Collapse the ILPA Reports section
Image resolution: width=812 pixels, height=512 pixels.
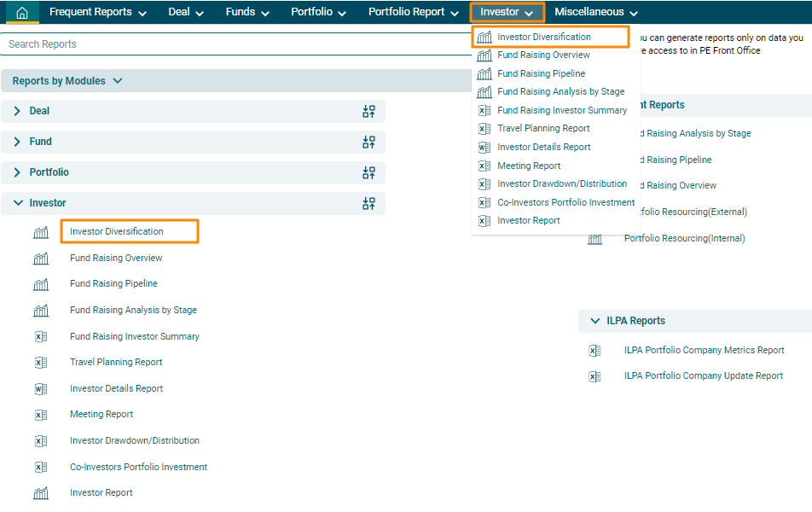(x=594, y=321)
